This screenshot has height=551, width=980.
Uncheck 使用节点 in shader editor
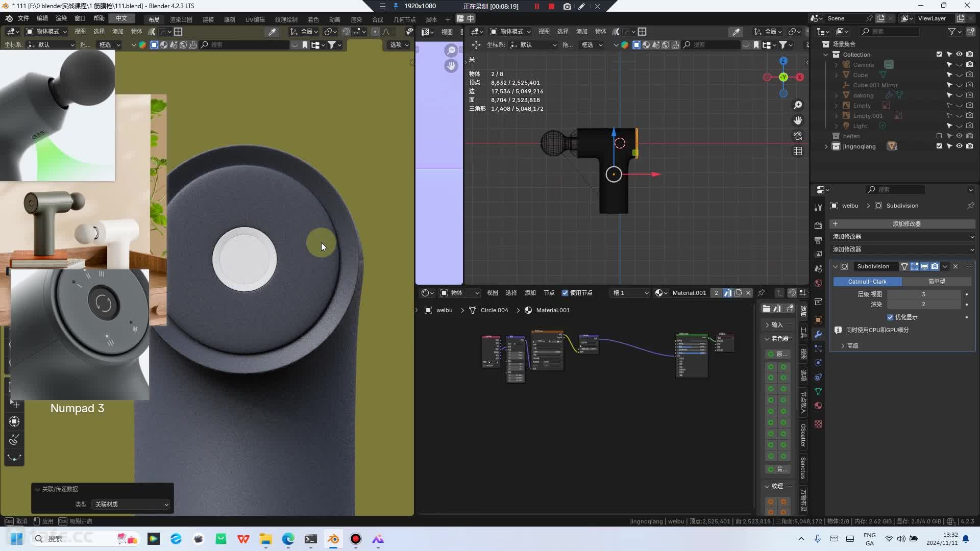[x=565, y=293]
